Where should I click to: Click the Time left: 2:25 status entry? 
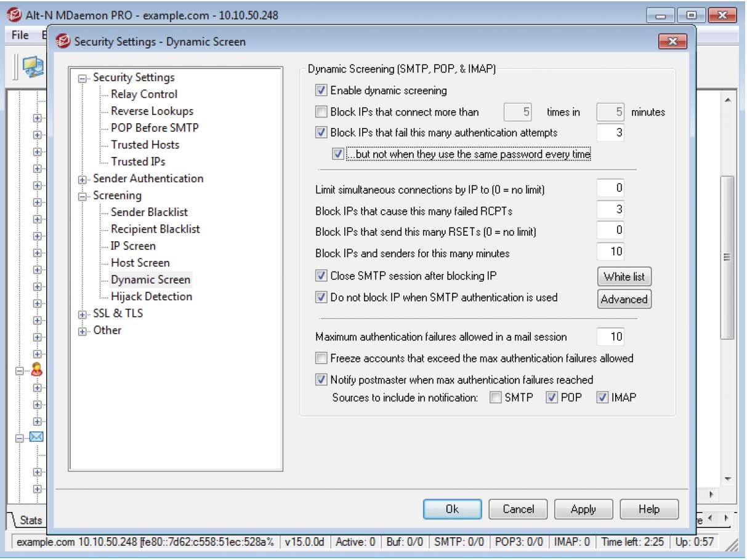[632, 542]
